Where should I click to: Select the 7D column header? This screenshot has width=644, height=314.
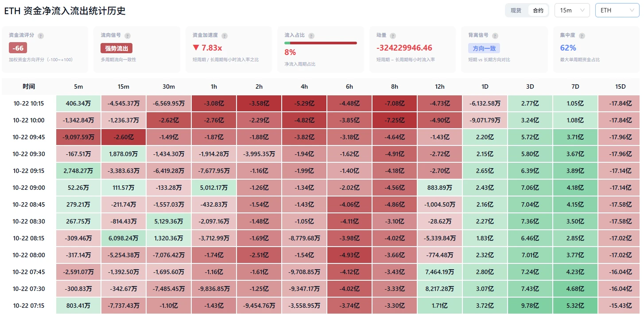click(575, 86)
